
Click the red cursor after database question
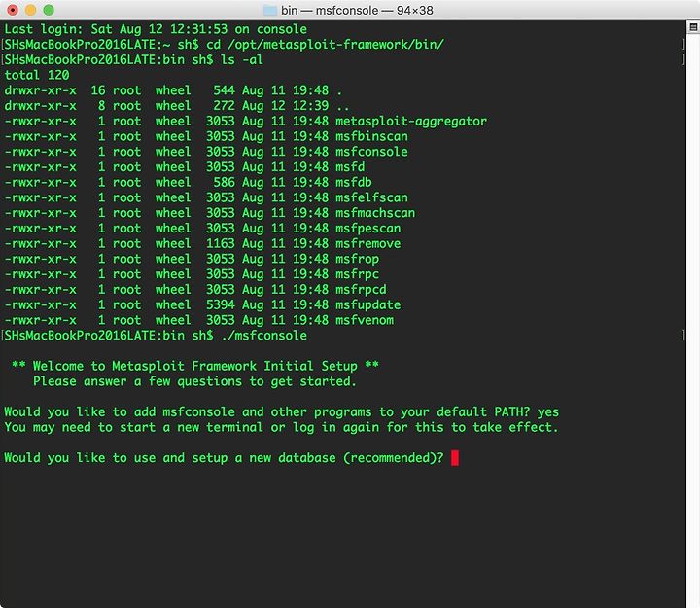[455, 458]
